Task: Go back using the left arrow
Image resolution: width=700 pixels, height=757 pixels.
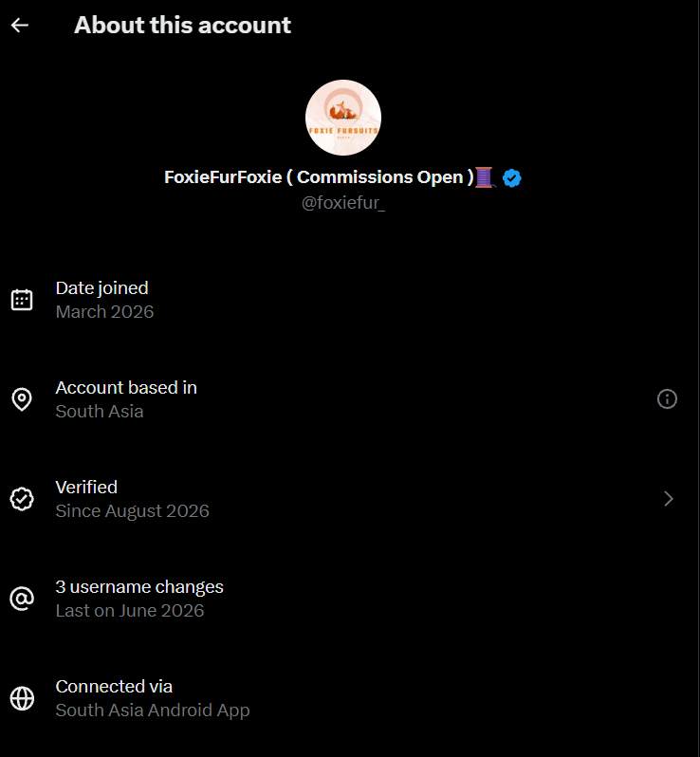Action: (20, 25)
